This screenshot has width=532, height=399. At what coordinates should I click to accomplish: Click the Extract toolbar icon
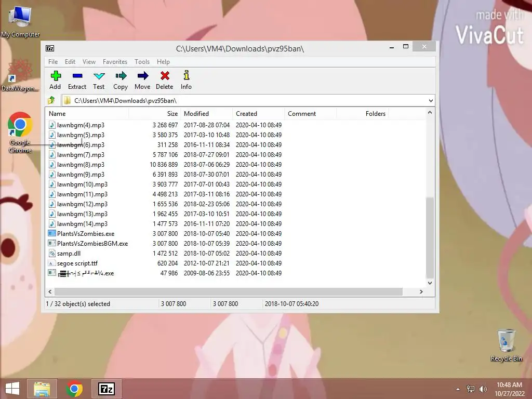pos(77,76)
